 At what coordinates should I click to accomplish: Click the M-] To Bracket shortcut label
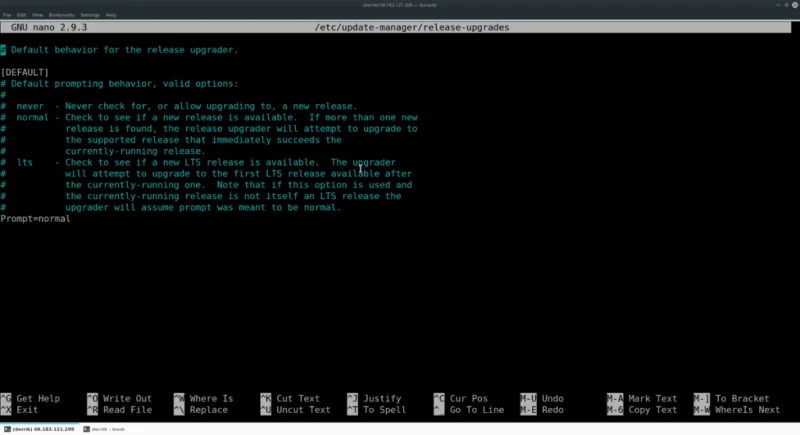[x=732, y=398]
